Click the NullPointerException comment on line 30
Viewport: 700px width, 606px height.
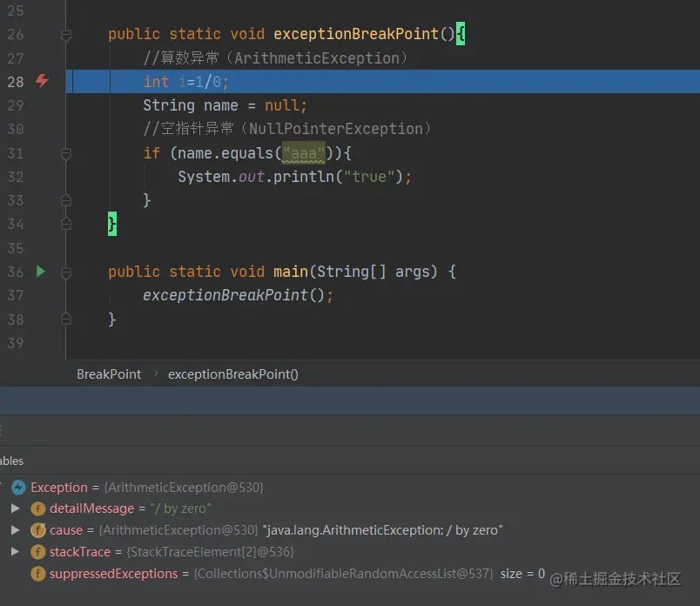click(x=287, y=129)
